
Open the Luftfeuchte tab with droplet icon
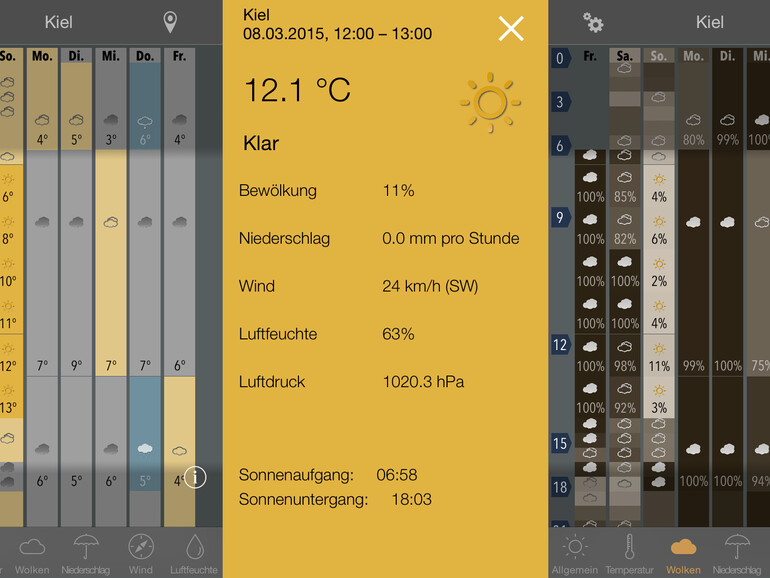tap(194, 555)
